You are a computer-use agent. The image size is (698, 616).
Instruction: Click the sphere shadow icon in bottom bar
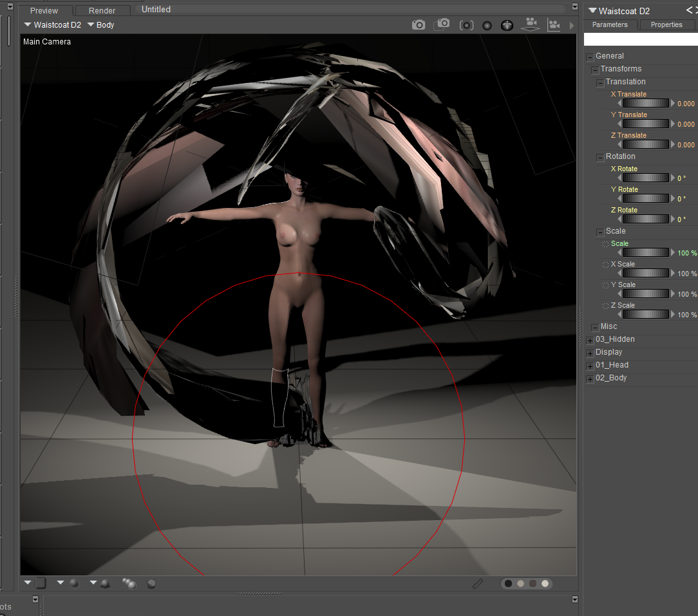151,584
